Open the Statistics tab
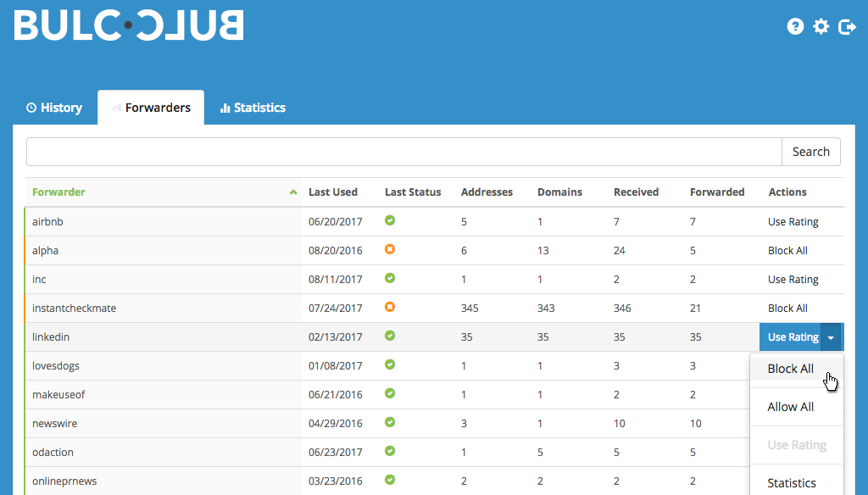The width and height of the screenshot is (868, 495). click(253, 108)
